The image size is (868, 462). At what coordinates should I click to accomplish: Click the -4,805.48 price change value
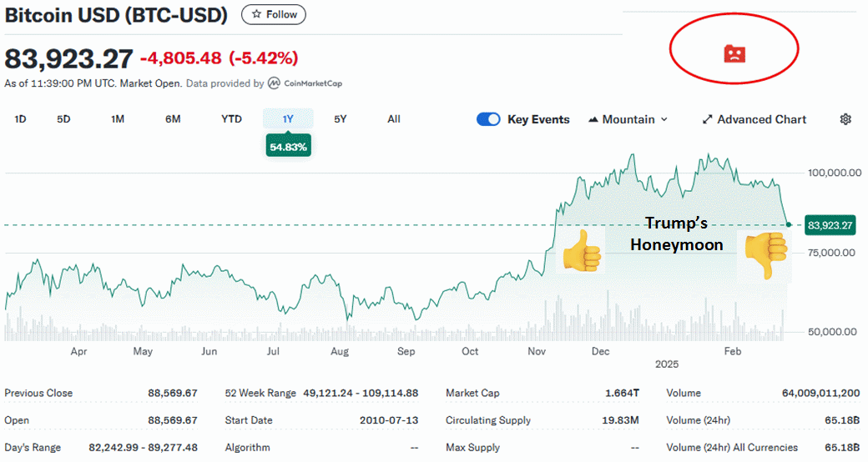point(180,58)
